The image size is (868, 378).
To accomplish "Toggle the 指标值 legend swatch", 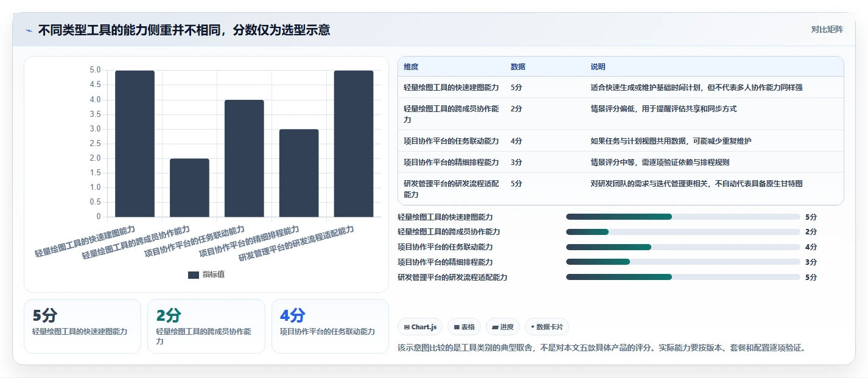I will 194,275.
